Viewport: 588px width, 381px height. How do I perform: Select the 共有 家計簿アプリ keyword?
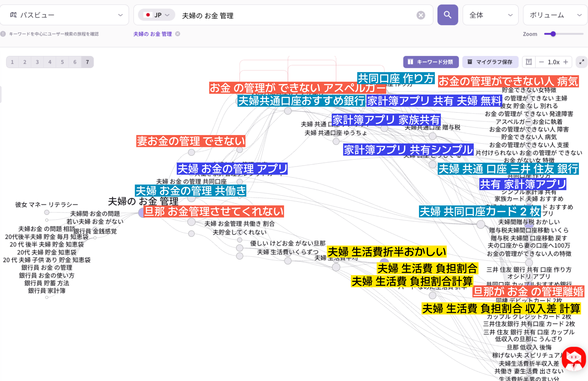tap(523, 184)
